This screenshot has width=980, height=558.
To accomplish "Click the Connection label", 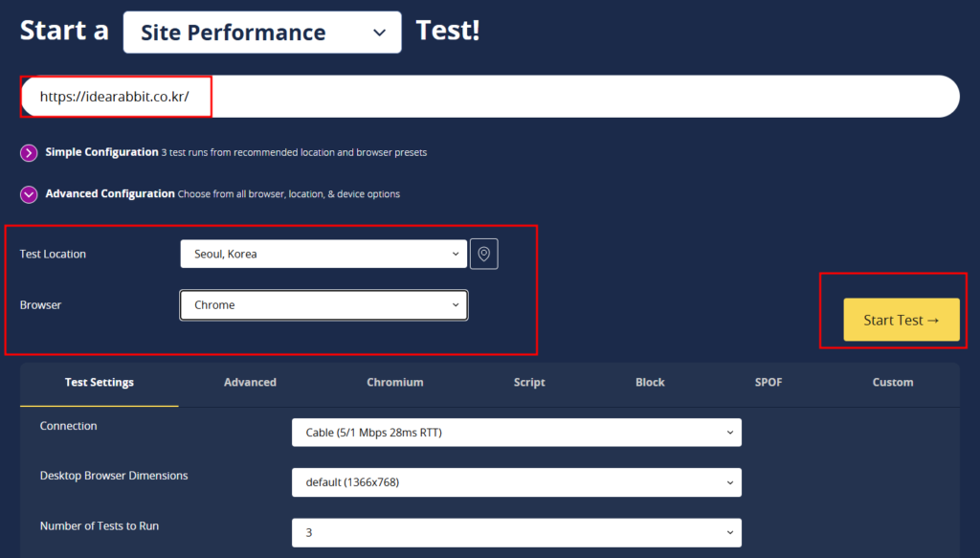I will tap(68, 426).
